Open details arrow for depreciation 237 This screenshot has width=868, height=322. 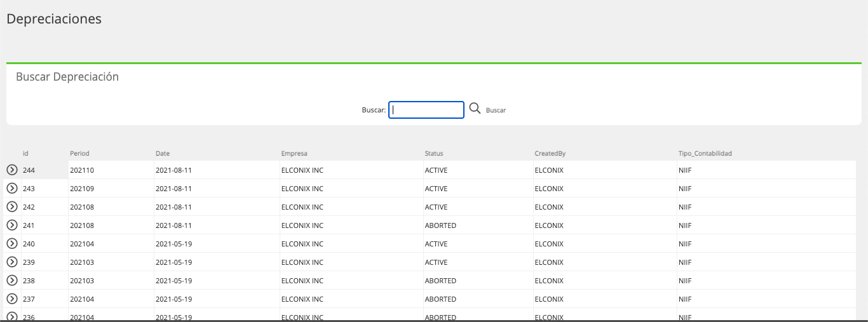(x=11, y=299)
